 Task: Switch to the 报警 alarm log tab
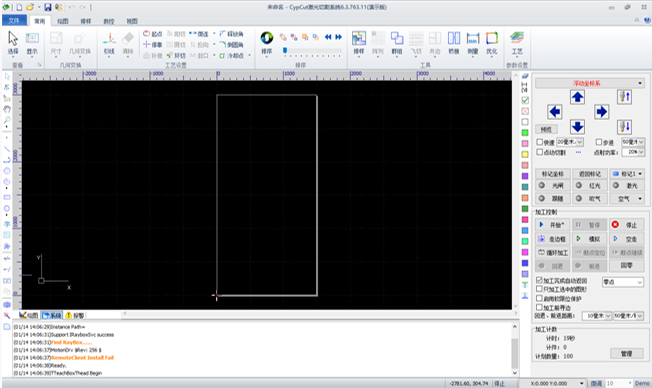click(x=75, y=315)
